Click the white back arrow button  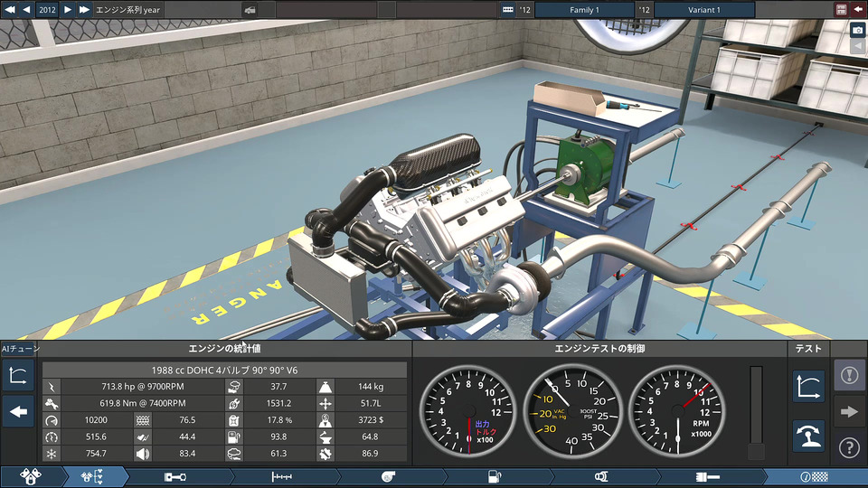click(19, 412)
